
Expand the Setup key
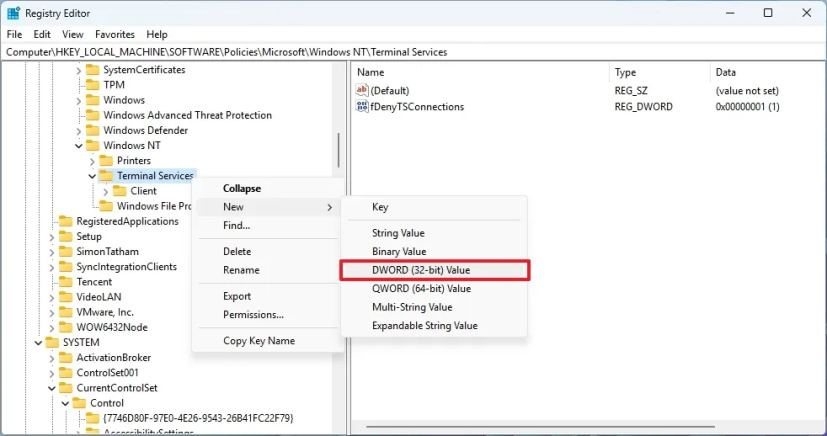coord(52,237)
